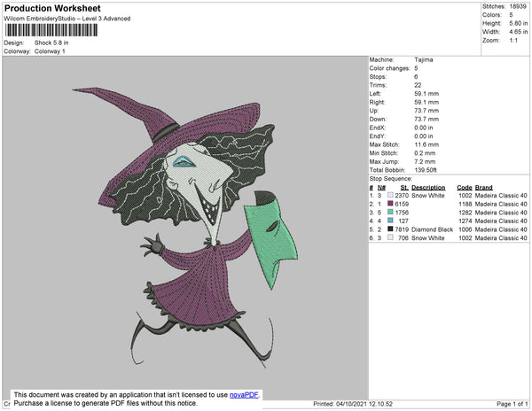Click the embroidered witch design preview

point(185,228)
